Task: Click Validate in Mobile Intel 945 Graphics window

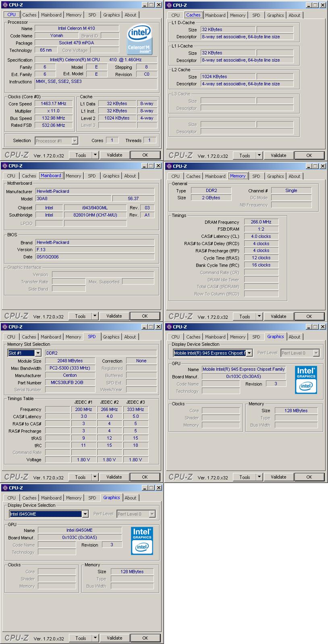Action: tap(278, 477)
